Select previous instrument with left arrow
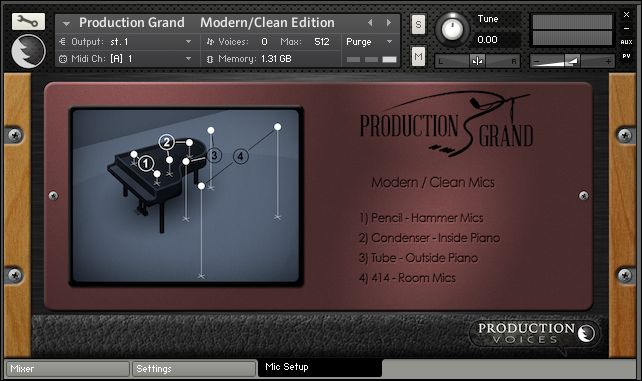 pyautogui.click(x=370, y=23)
